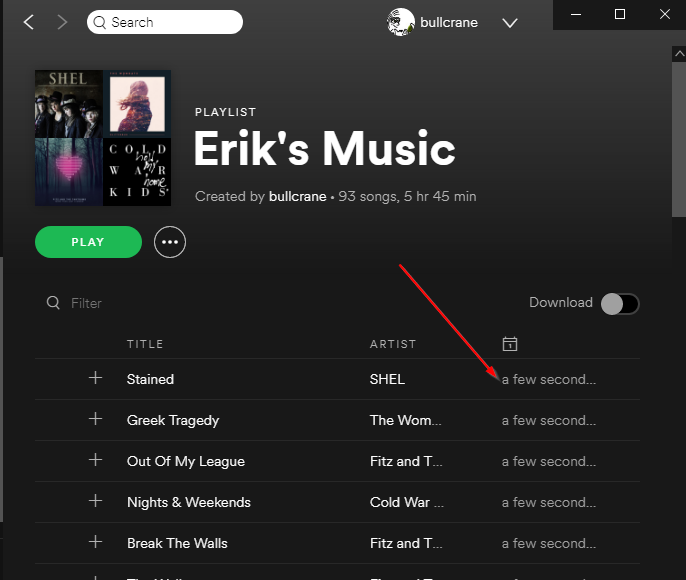Expand the bullcrane account dropdown chevron

pos(510,23)
